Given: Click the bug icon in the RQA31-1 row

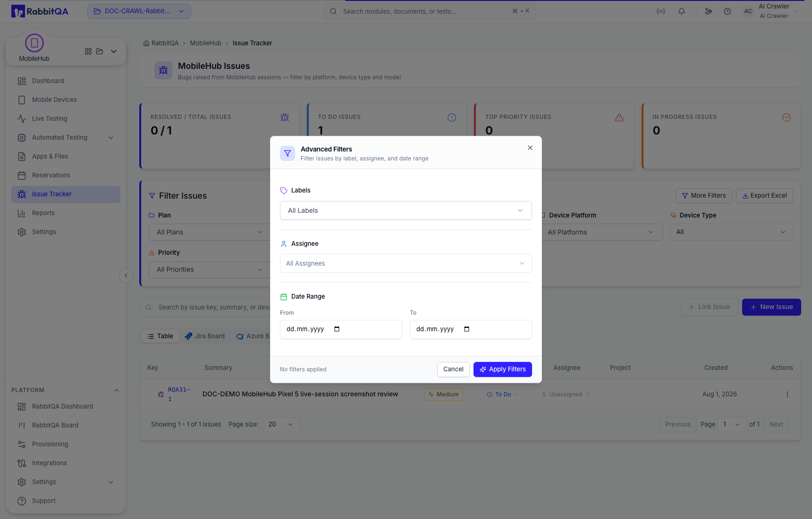Looking at the screenshot, I should tap(161, 394).
